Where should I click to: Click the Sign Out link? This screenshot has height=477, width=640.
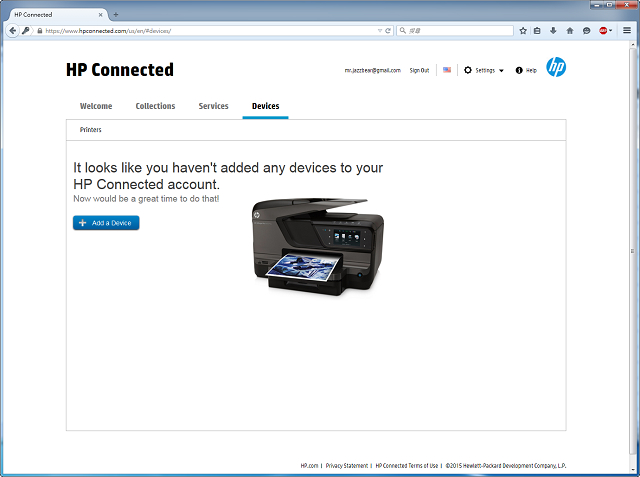[419, 71]
